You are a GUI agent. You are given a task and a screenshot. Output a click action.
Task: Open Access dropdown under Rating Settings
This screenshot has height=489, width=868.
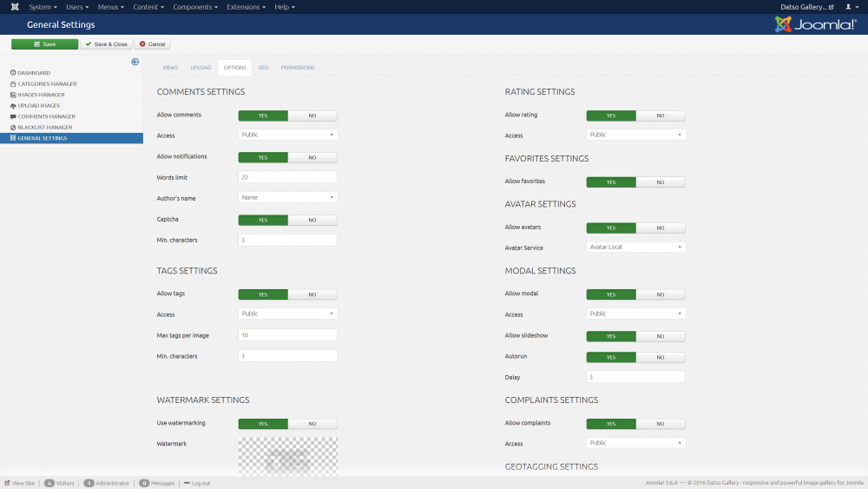click(635, 135)
